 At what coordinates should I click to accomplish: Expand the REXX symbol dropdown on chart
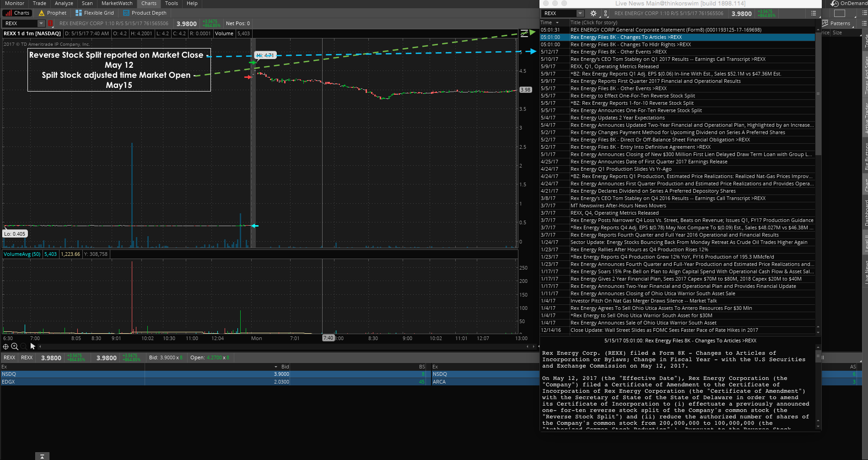41,23
